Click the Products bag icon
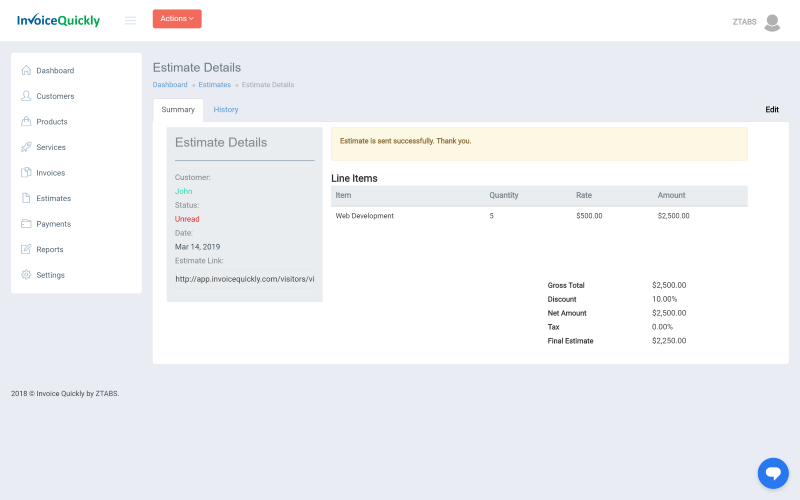 tap(26, 122)
